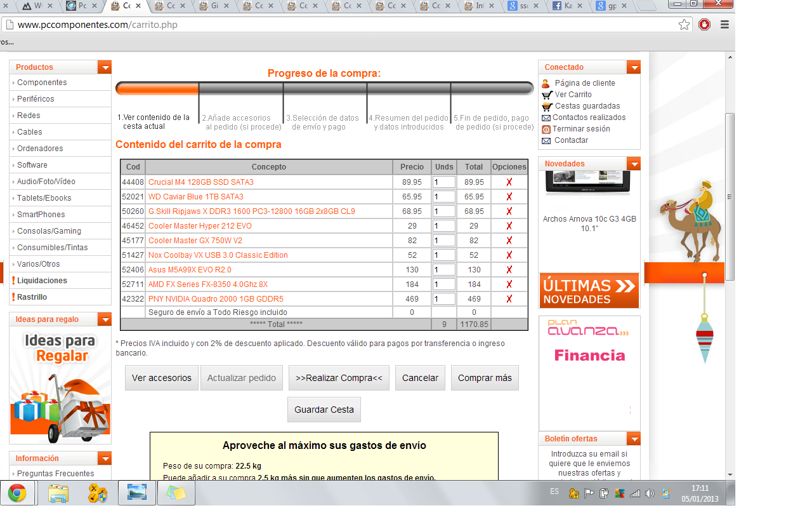Select the Consolas/Gaming category
812x508 pixels.
[49, 231]
